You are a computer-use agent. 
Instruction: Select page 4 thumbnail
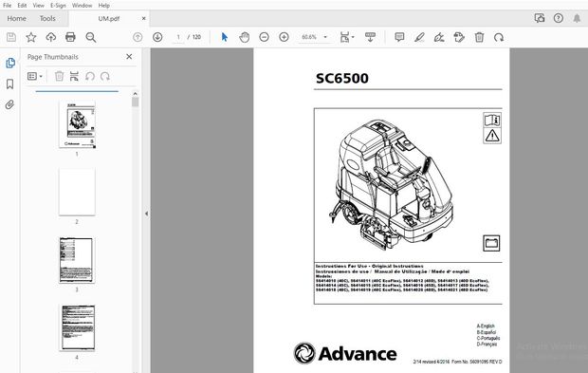[x=77, y=327]
